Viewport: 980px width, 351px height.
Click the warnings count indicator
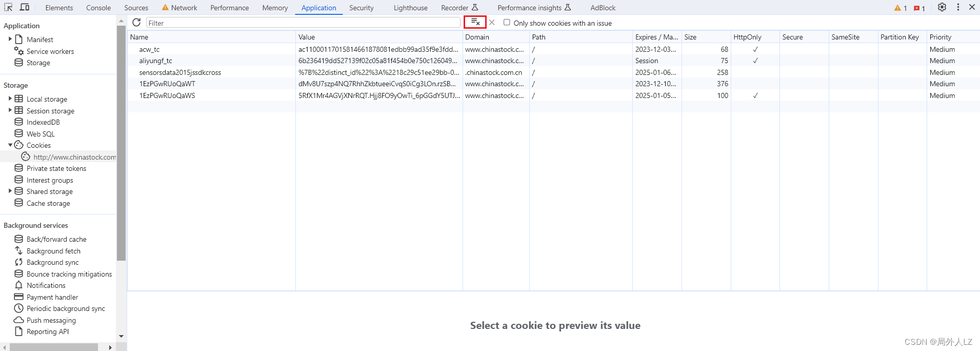901,8
